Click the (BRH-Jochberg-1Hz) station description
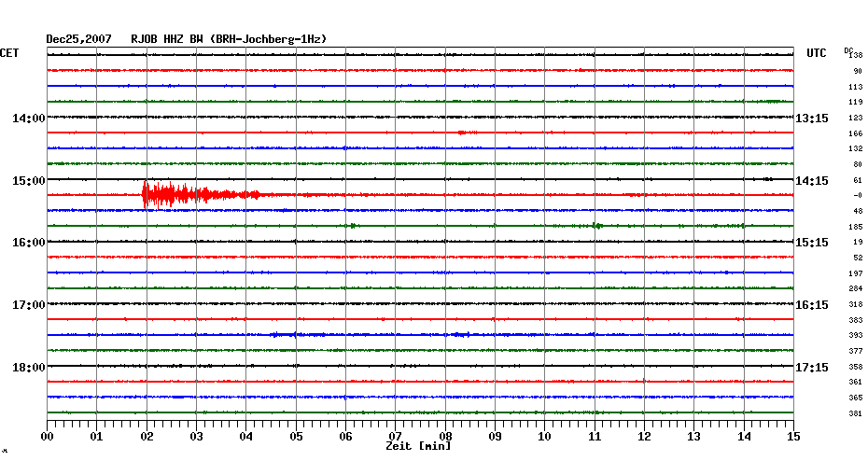 click(269, 39)
